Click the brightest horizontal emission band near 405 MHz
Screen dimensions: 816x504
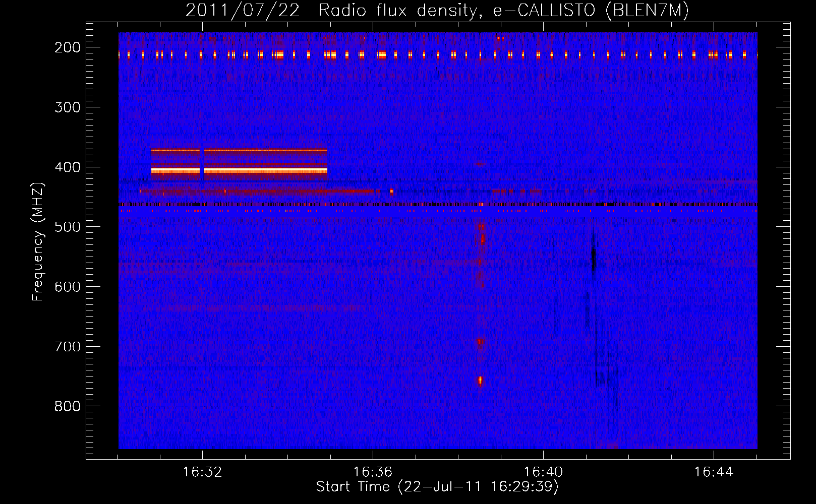click(239, 171)
